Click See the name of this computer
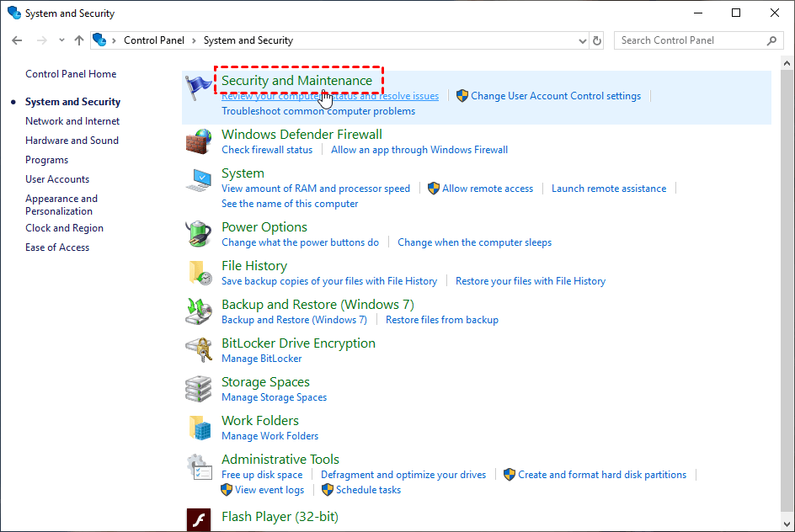 (290, 204)
